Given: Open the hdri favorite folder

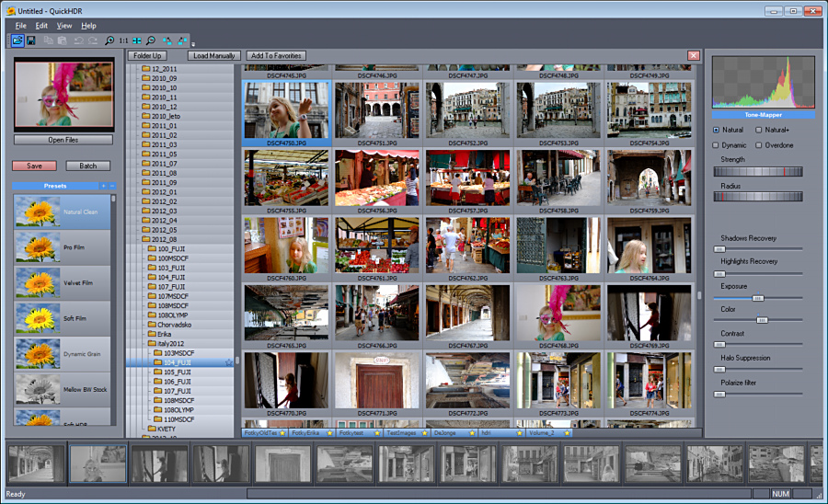Looking at the screenshot, I should [501, 433].
